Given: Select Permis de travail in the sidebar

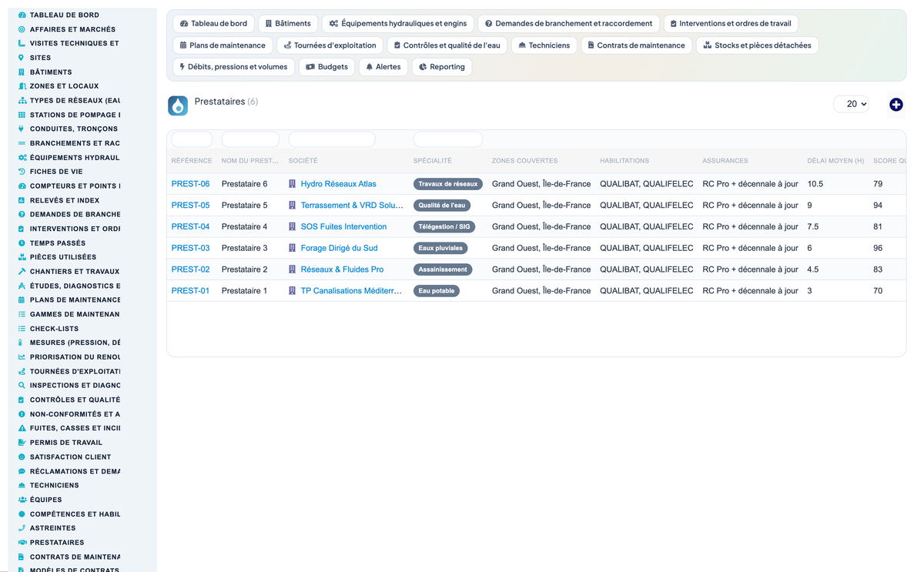Looking at the screenshot, I should pyautogui.click(x=66, y=443).
